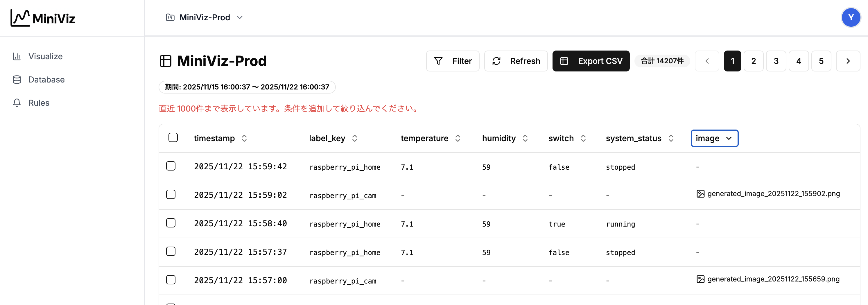Viewport: 868px width, 305px height.
Task: Click the MiniViz logo icon
Action: tap(20, 18)
